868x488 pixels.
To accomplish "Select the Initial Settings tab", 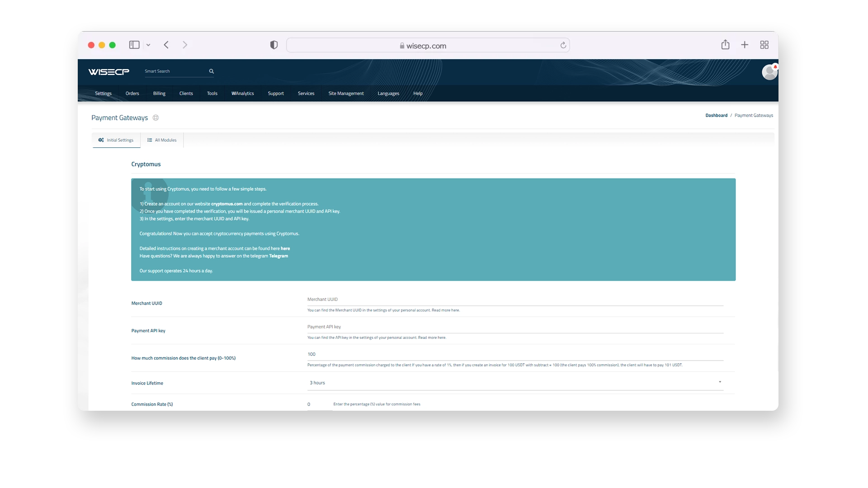I will (116, 140).
